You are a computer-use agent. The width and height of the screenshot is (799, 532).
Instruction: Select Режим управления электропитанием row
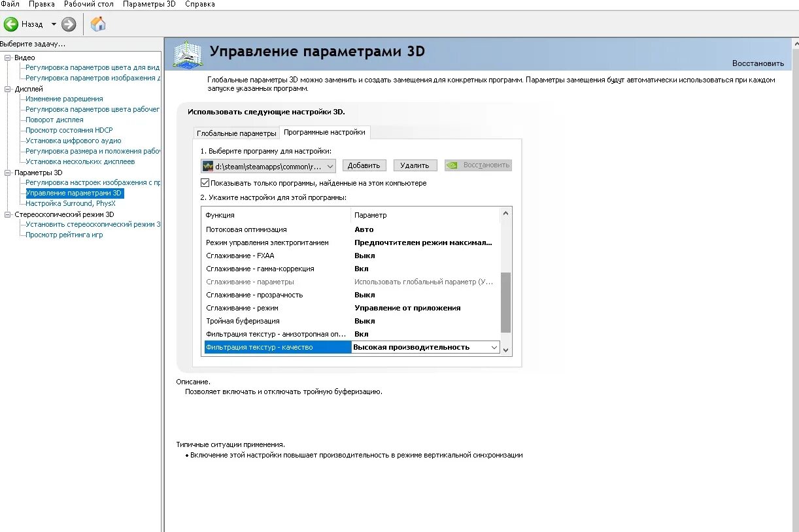tap(352, 242)
